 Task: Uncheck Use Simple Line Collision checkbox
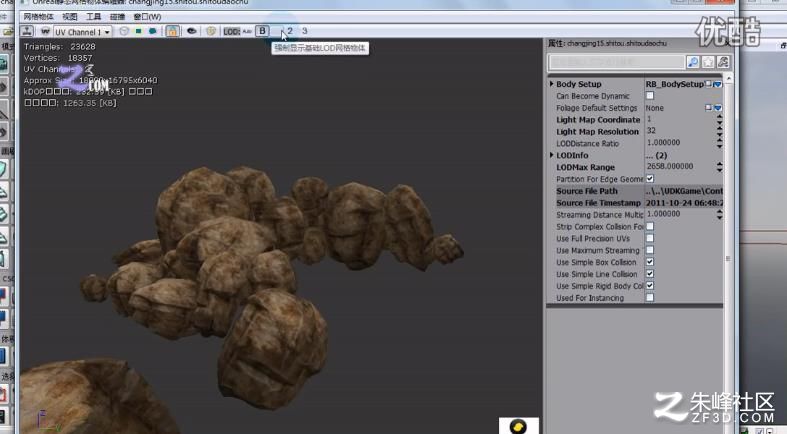[650, 274]
